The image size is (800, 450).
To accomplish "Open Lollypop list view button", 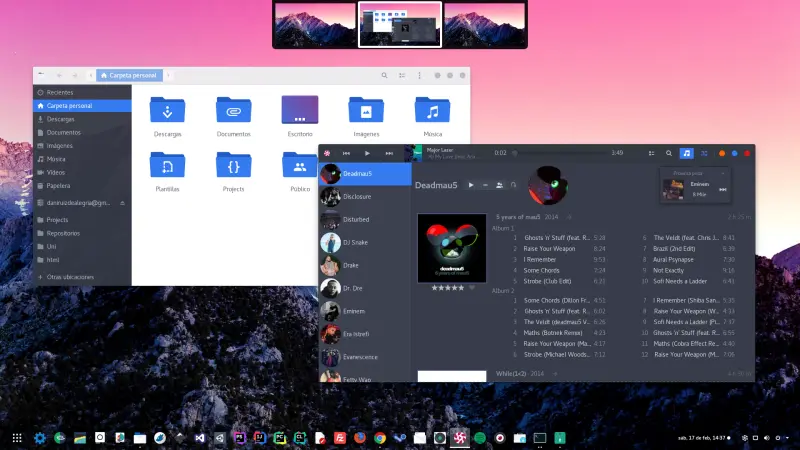I will pyautogui.click(x=652, y=153).
